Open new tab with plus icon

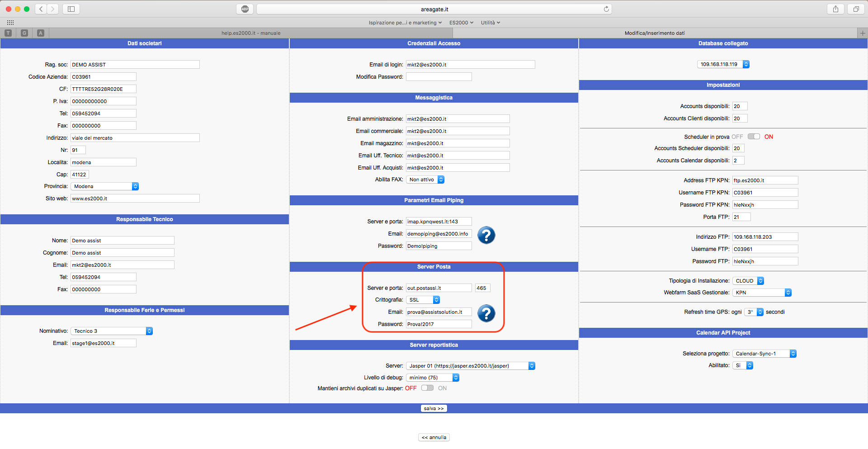click(x=863, y=33)
